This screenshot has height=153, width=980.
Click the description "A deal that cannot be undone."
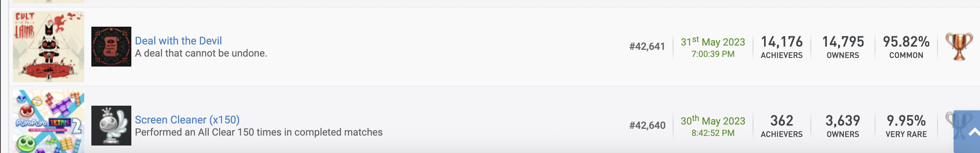[201, 53]
